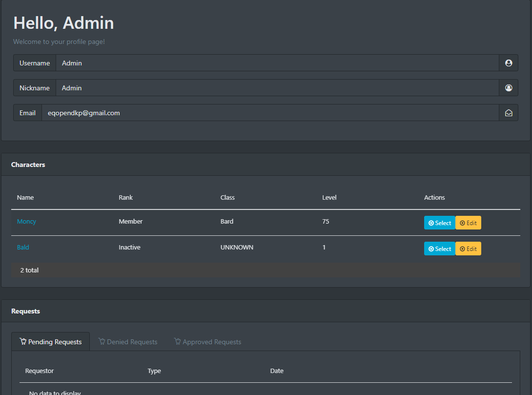Click the cart icon on Denied Requests tab
The height and width of the screenshot is (395, 532).
(102, 341)
